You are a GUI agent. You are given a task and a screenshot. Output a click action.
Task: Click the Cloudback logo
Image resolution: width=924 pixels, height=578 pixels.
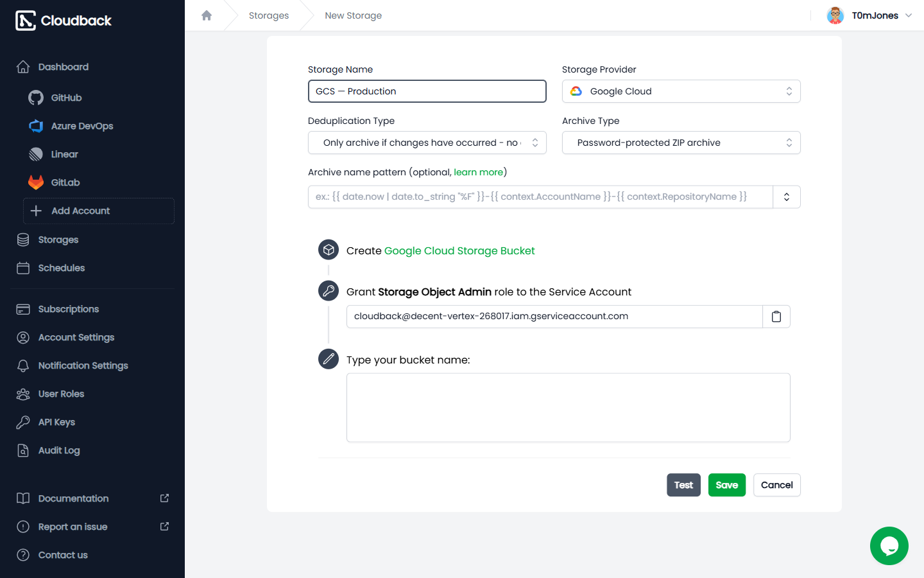tap(64, 21)
